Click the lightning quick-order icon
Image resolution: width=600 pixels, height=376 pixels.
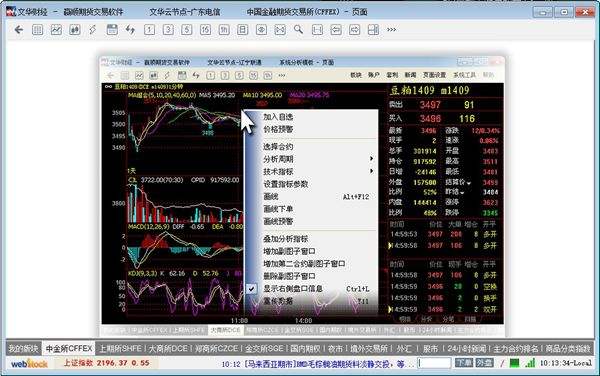coord(93,29)
